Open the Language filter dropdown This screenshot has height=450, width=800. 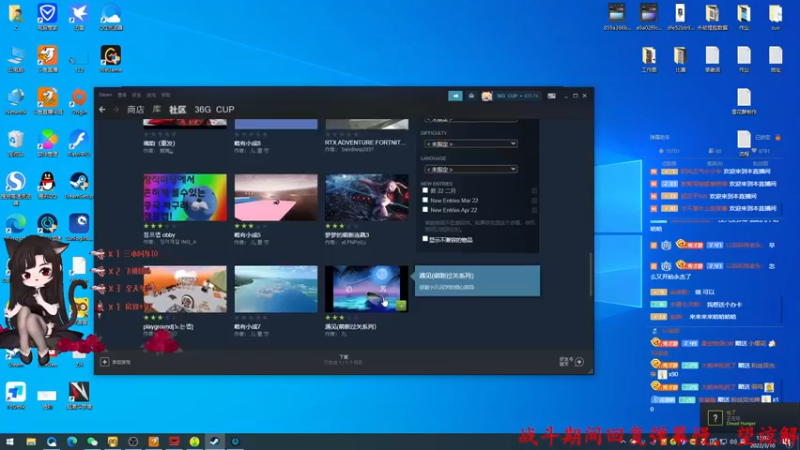pyautogui.click(x=470, y=169)
